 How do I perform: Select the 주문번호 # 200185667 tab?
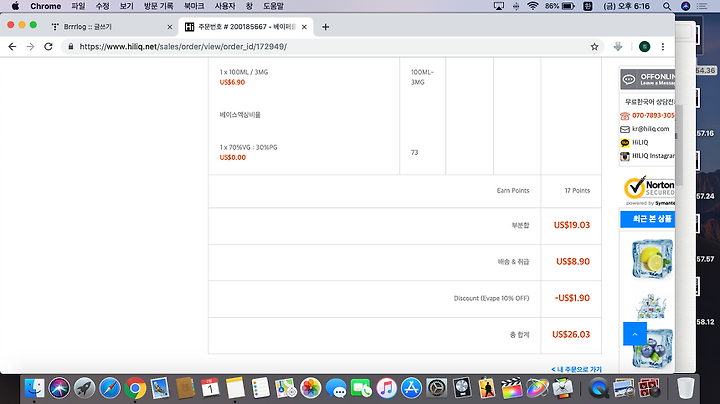pos(246,27)
